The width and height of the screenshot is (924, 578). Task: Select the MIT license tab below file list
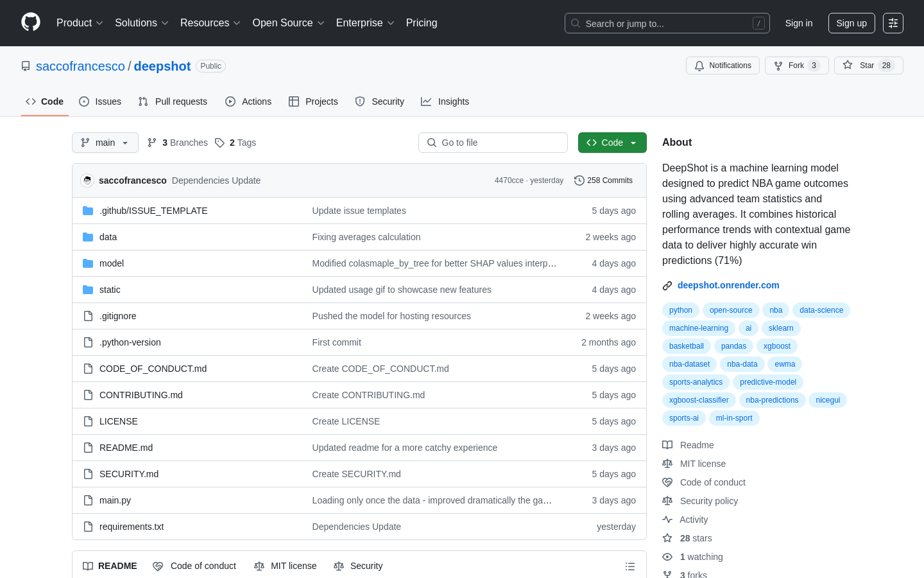pos(286,566)
